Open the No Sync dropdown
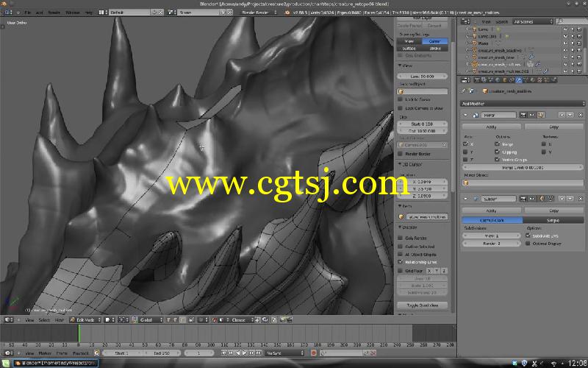The width and height of the screenshot is (588, 368). [x=284, y=353]
